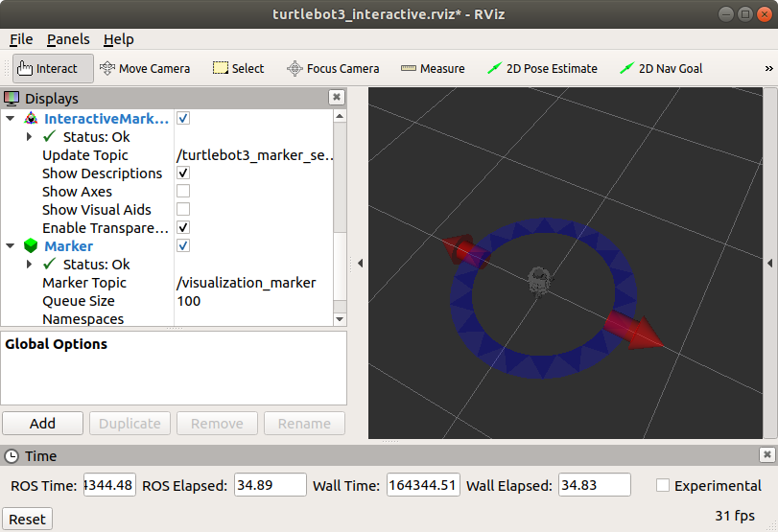Click the Duplicate button
The height and width of the screenshot is (532, 778).
click(x=130, y=424)
